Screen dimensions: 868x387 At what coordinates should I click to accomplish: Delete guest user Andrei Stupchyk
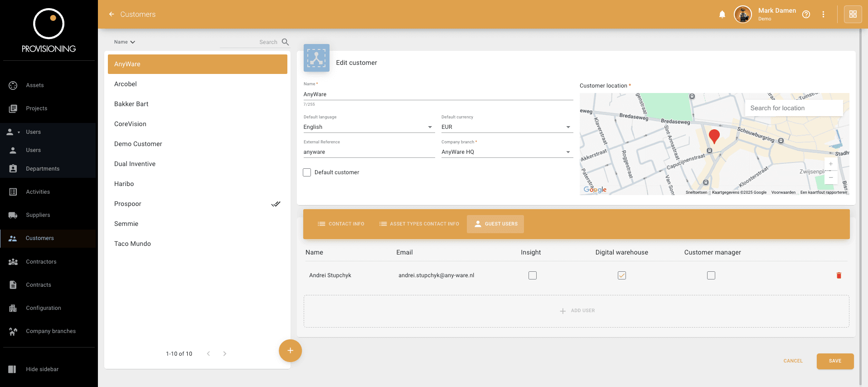tap(839, 275)
